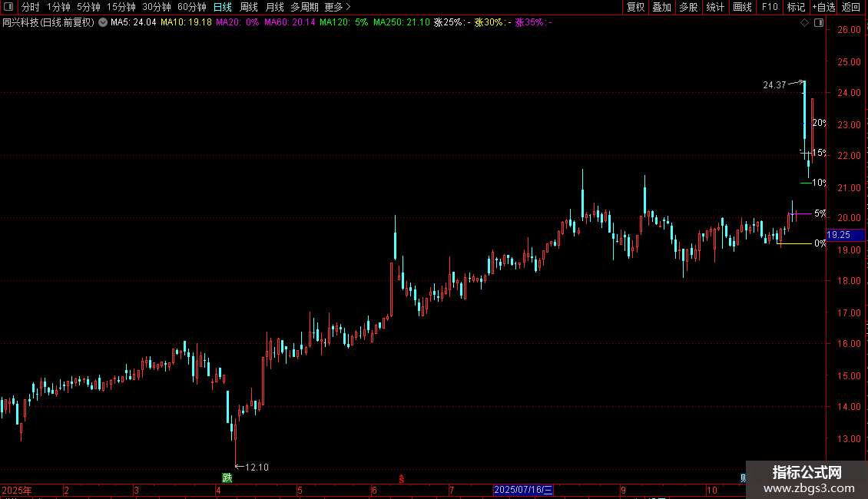Select the 日线 daily chart tab
This screenshot has width=868, height=499.
point(223,7)
